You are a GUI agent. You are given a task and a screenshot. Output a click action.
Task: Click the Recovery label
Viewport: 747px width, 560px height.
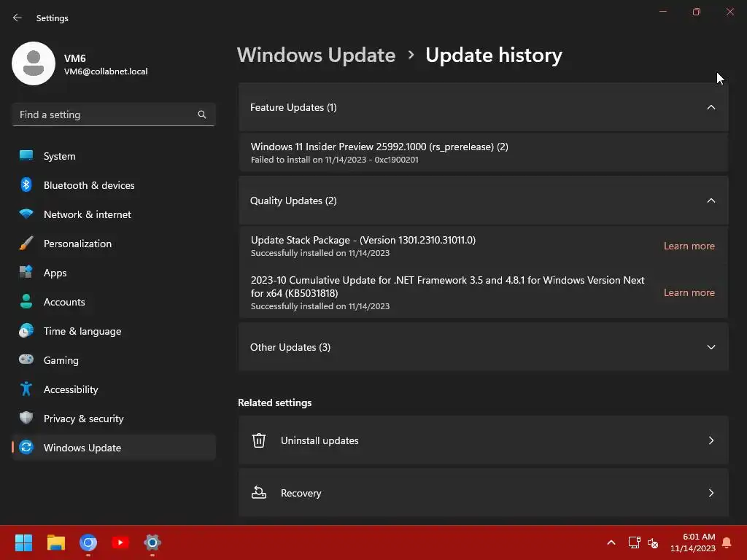301,493
